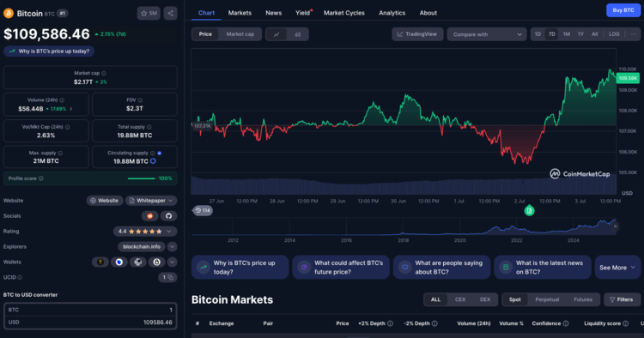The image size is (644, 338).
Task: Expand the 4.4 rating dropdown
Action: 145,232
